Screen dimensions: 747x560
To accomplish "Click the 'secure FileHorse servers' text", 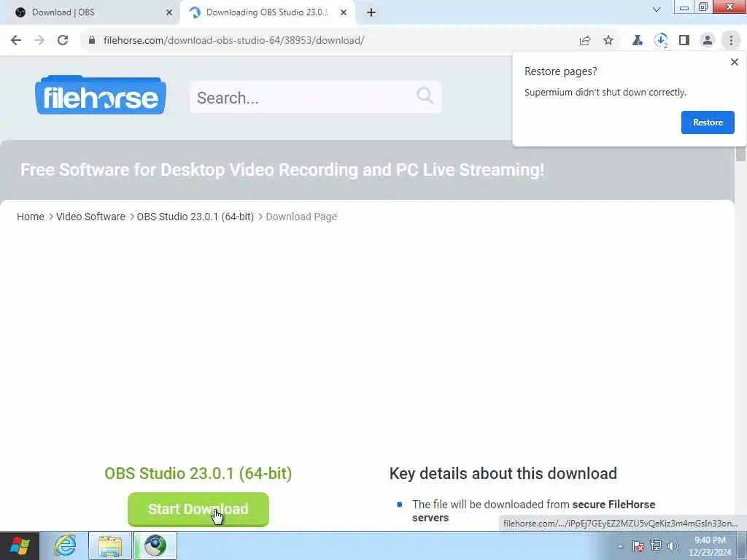I will [x=533, y=510].
